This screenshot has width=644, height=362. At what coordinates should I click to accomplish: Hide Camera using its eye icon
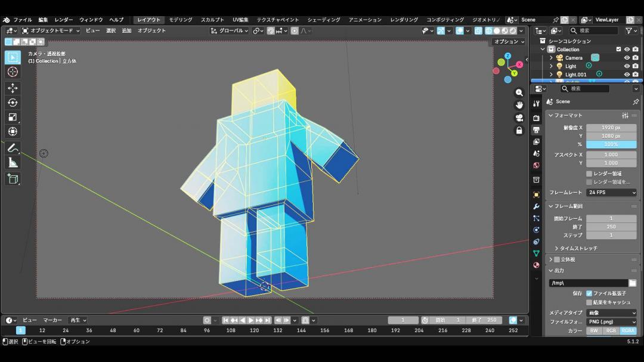pos(627,58)
